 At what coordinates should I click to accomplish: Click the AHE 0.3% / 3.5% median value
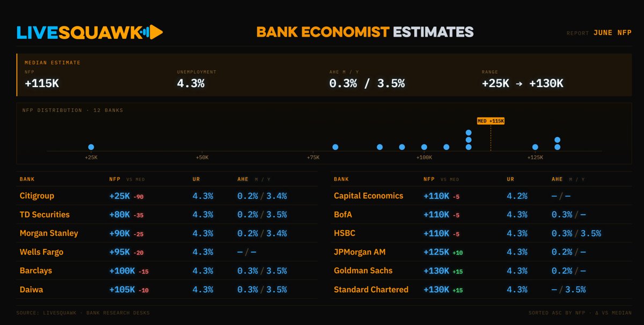coord(367,83)
